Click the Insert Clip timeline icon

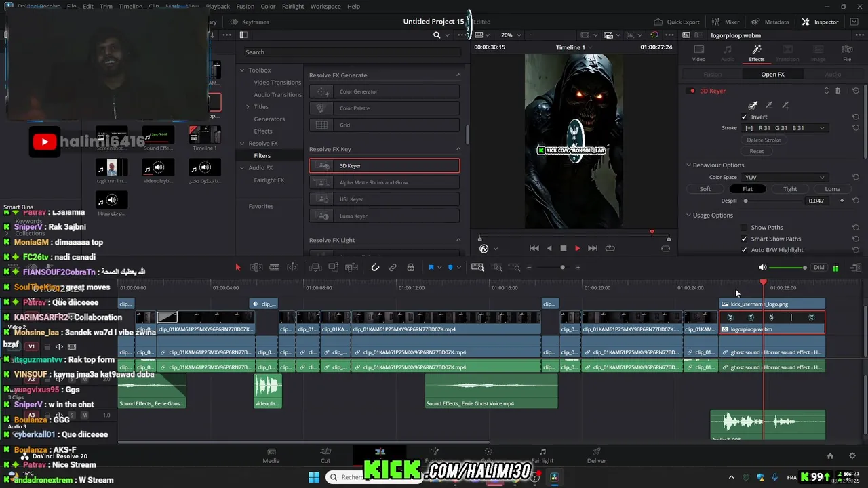tap(315, 268)
